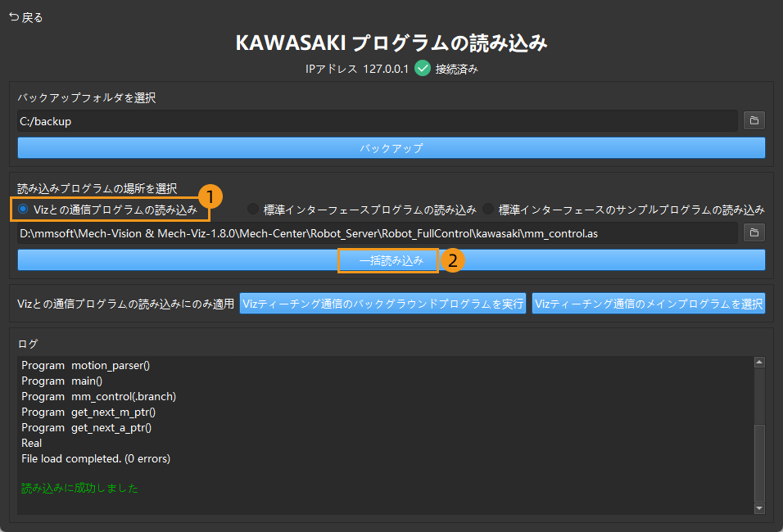The width and height of the screenshot is (783, 532).
Task: Click the バックアップフォルダを選択 label
Action: coord(86,98)
